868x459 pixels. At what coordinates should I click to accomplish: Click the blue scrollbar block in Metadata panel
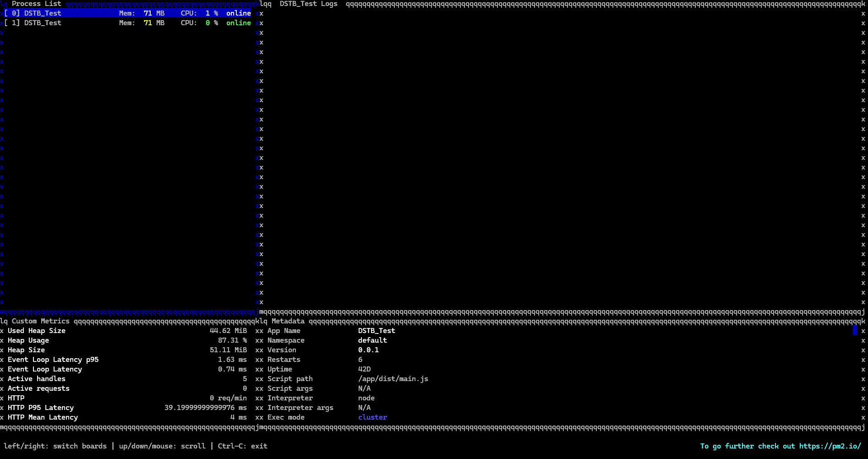pyautogui.click(x=855, y=330)
